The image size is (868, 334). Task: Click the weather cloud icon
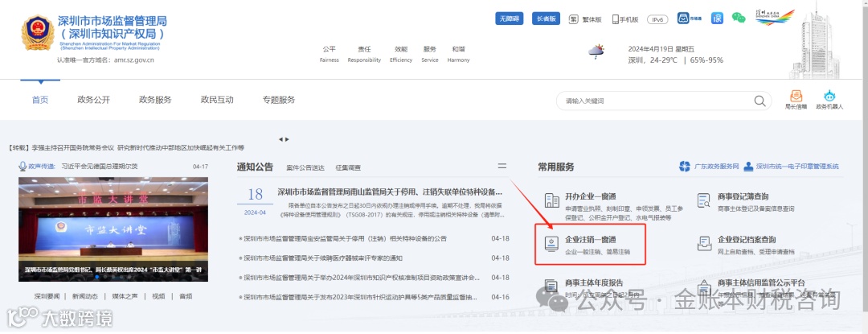[596, 52]
